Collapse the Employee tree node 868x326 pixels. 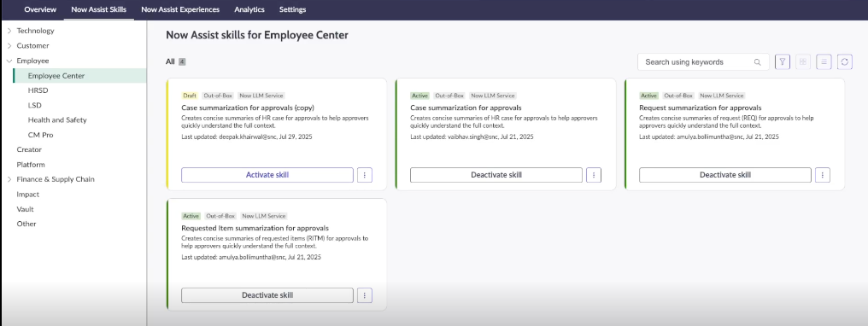pos(9,61)
